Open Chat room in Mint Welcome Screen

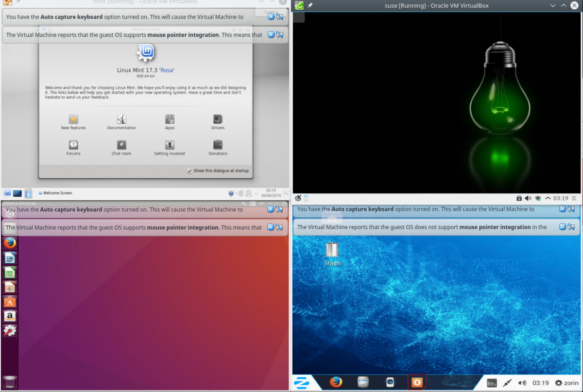pyautogui.click(x=121, y=148)
